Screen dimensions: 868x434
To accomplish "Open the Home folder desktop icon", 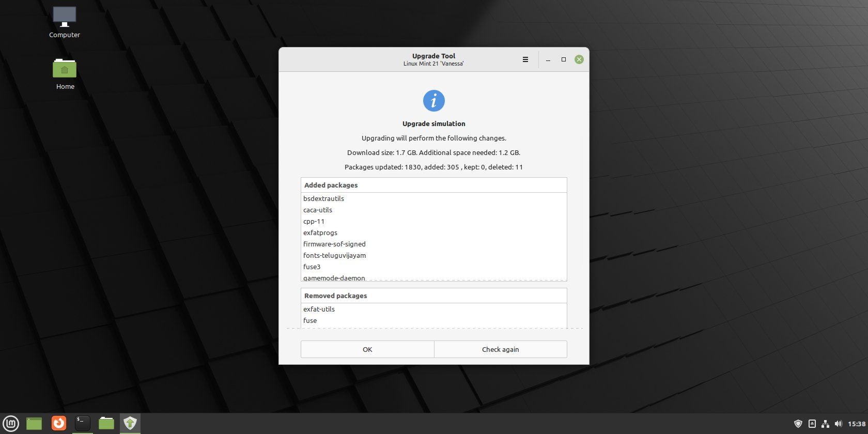I will point(65,73).
